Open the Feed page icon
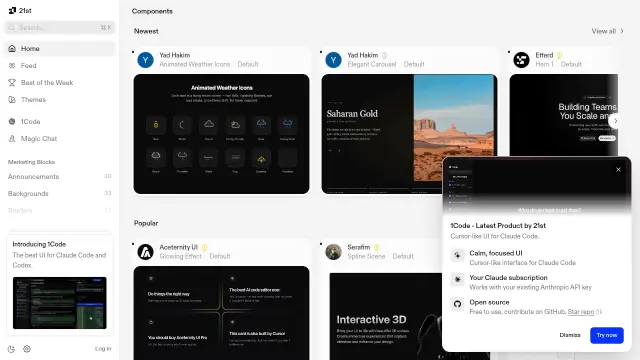The width and height of the screenshot is (640, 360). (x=12, y=66)
